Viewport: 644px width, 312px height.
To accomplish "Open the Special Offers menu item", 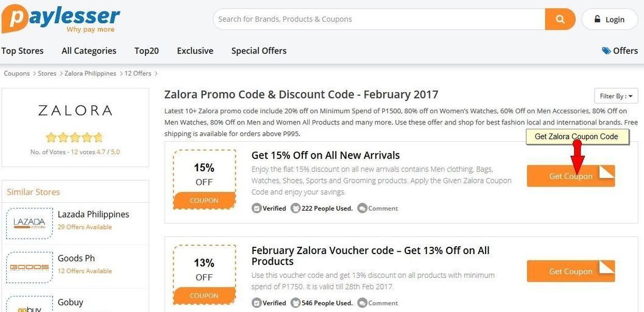I will click(259, 51).
